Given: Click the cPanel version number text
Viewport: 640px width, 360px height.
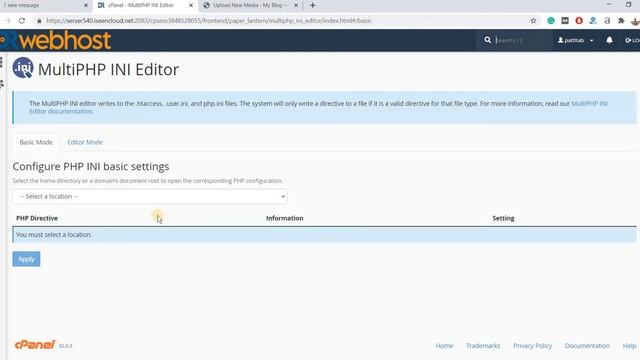Looking at the screenshot, I should (65, 346).
